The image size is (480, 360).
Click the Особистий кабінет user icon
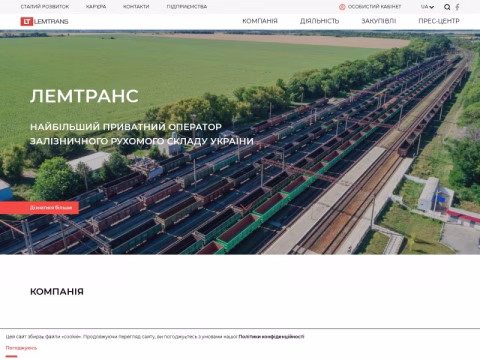(342, 7)
